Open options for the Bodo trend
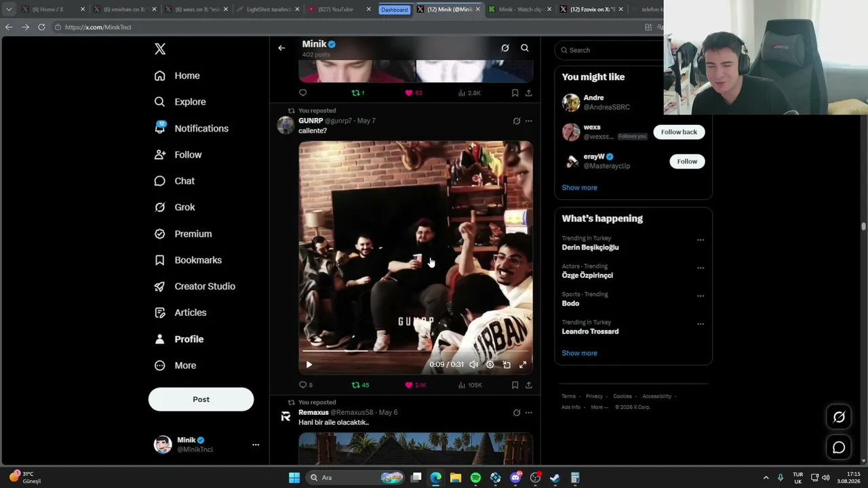868x488 pixels. click(x=701, y=296)
